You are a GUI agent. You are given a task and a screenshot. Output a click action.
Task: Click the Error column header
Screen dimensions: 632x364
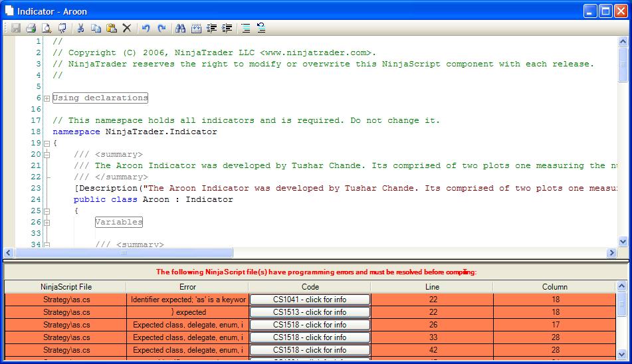[x=187, y=287]
